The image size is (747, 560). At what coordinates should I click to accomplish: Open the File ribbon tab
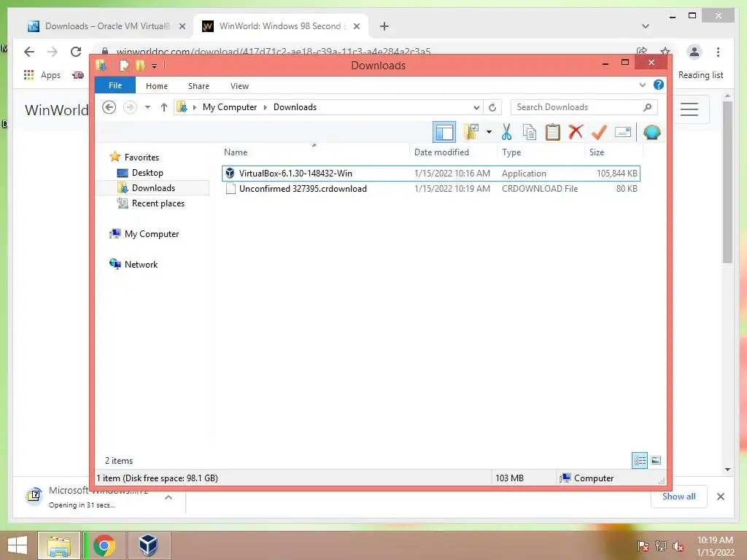coord(115,86)
